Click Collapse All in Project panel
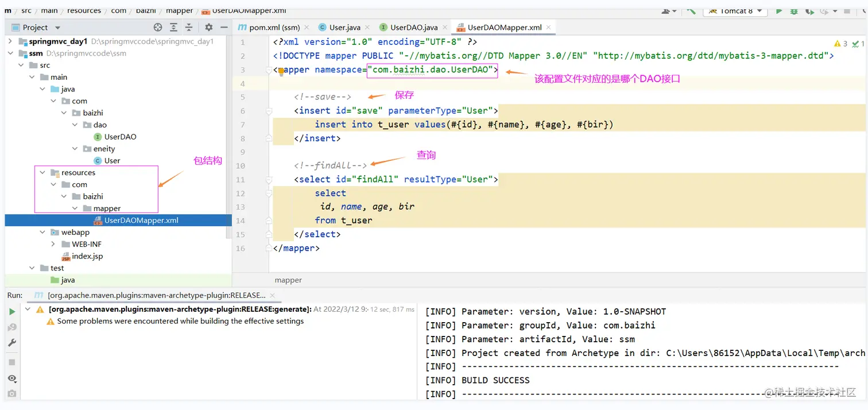The width and height of the screenshot is (868, 410). click(189, 28)
